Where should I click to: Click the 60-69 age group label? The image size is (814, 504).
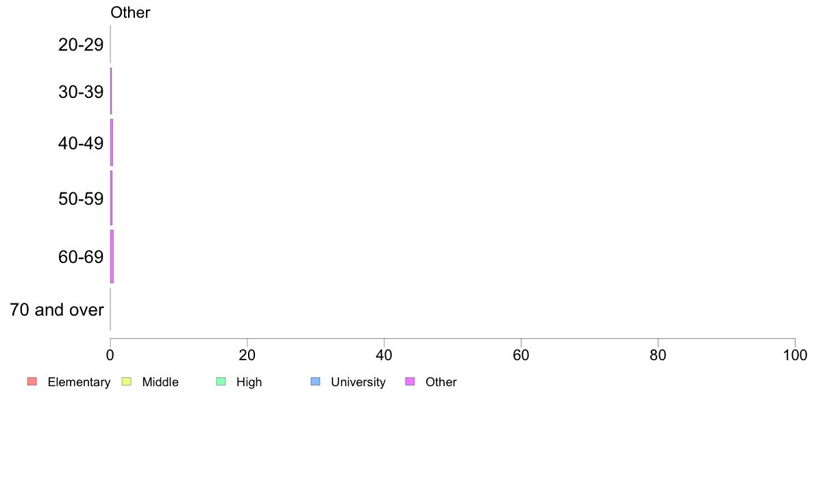(81, 257)
